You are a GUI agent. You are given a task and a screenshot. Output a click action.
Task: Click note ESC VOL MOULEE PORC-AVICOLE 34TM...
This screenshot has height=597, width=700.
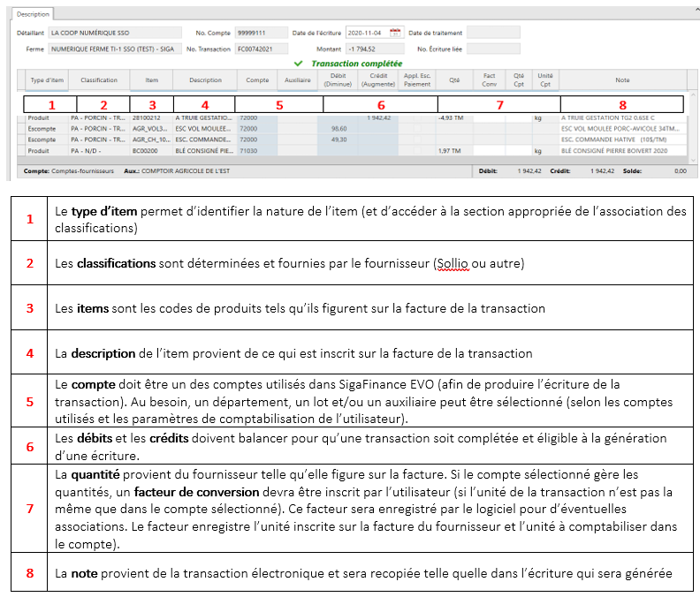tap(620, 129)
